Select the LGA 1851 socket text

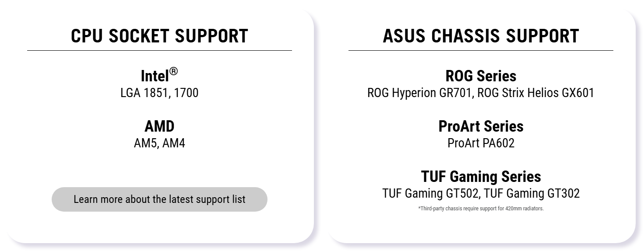click(144, 93)
